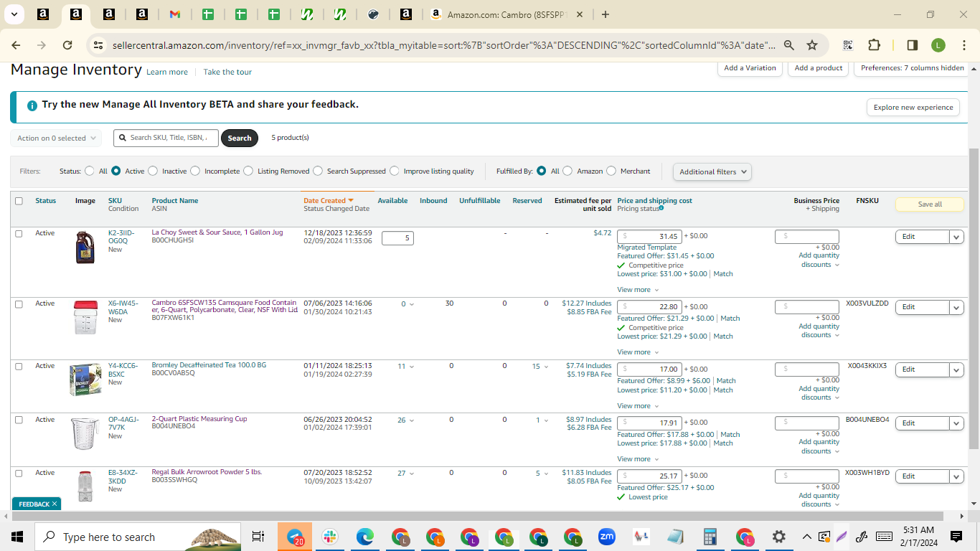Sort by the Available column header
This screenshot has height=551, width=980.
point(392,201)
